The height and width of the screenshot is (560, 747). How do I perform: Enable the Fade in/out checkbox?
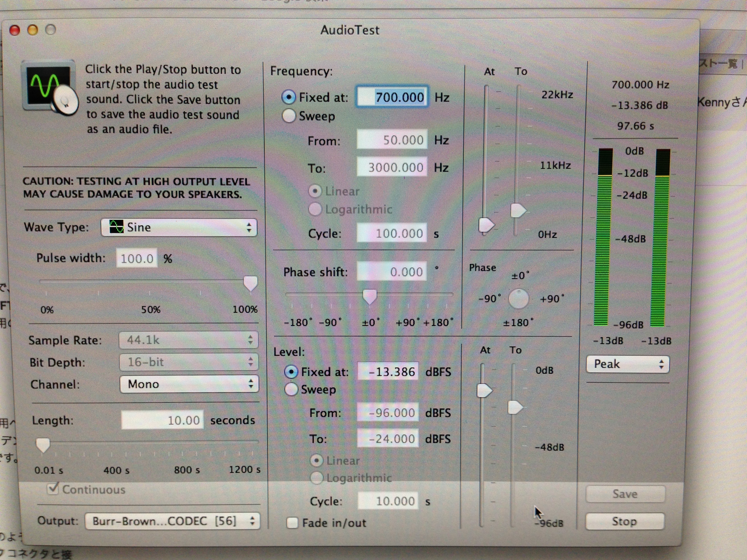coord(292,523)
